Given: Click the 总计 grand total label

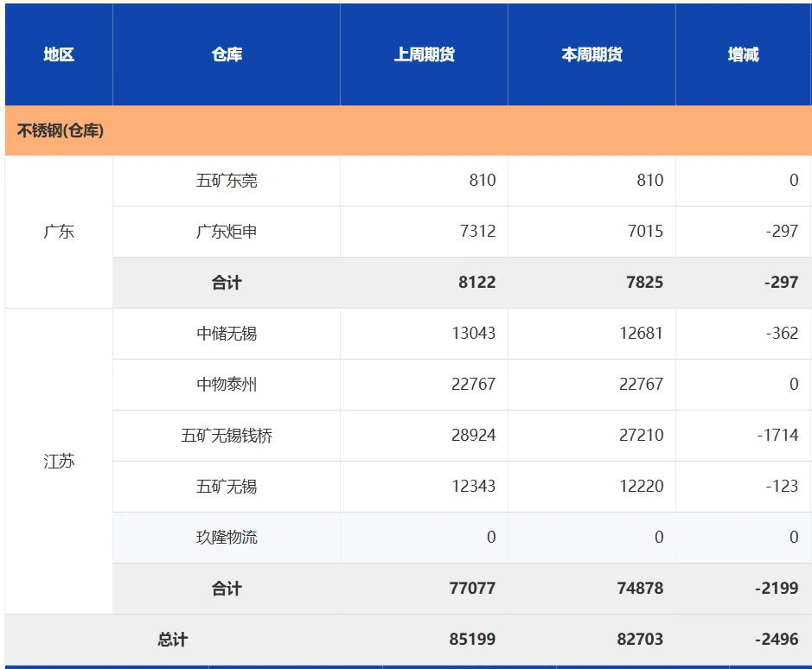Looking at the screenshot, I should click(172, 640).
